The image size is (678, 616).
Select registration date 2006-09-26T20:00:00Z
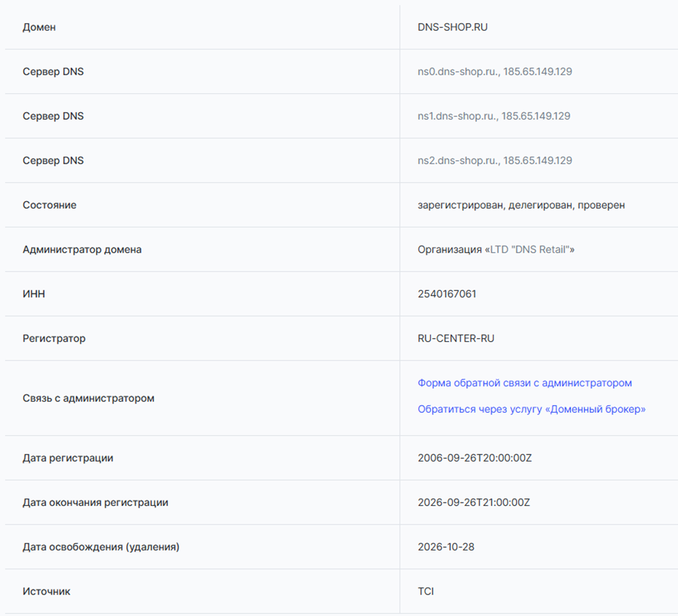coord(474,458)
